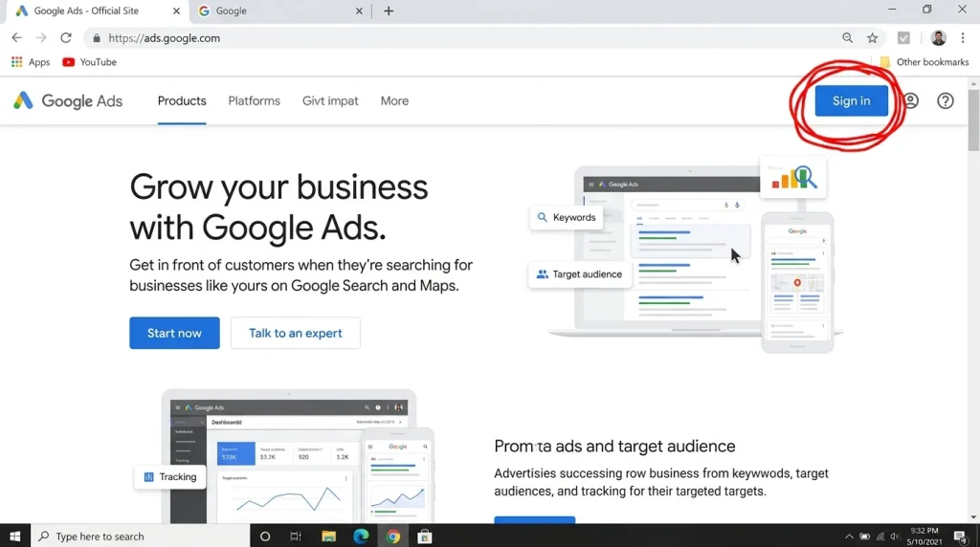The height and width of the screenshot is (547, 980).
Task: Open Microsoft Store from taskbar
Action: 424,536
